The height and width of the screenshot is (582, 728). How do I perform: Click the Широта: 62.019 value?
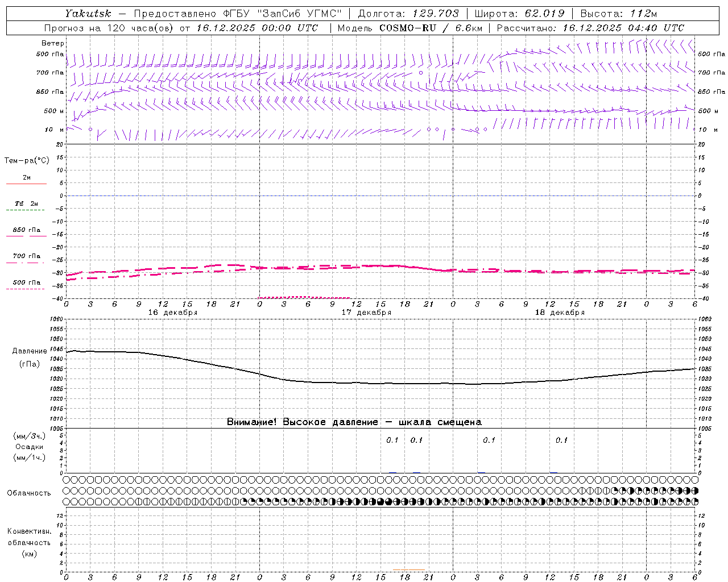pyautogui.click(x=519, y=14)
